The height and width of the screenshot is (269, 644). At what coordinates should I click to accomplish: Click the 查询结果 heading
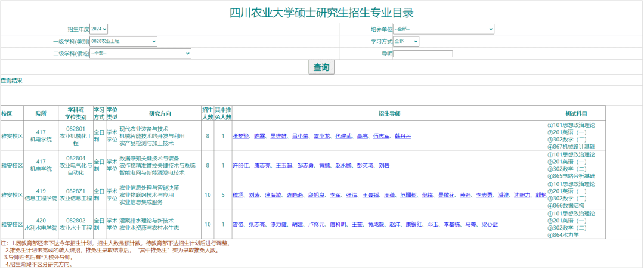point(11,80)
